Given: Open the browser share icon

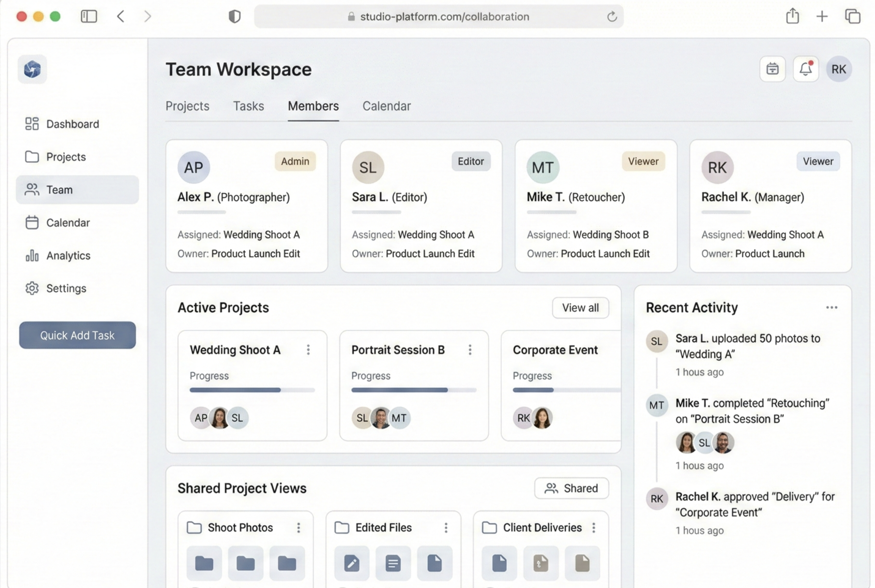Looking at the screenshot, I should 792,16.
